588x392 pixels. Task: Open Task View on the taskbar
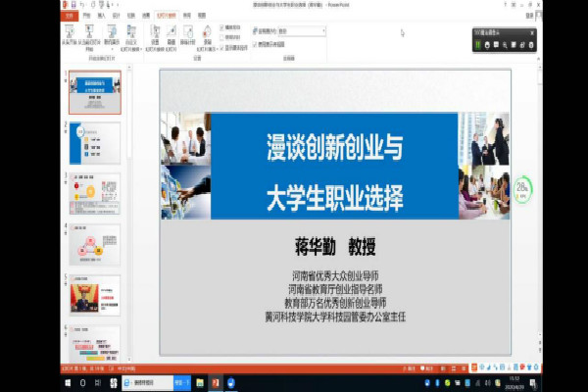pos(97,383)
